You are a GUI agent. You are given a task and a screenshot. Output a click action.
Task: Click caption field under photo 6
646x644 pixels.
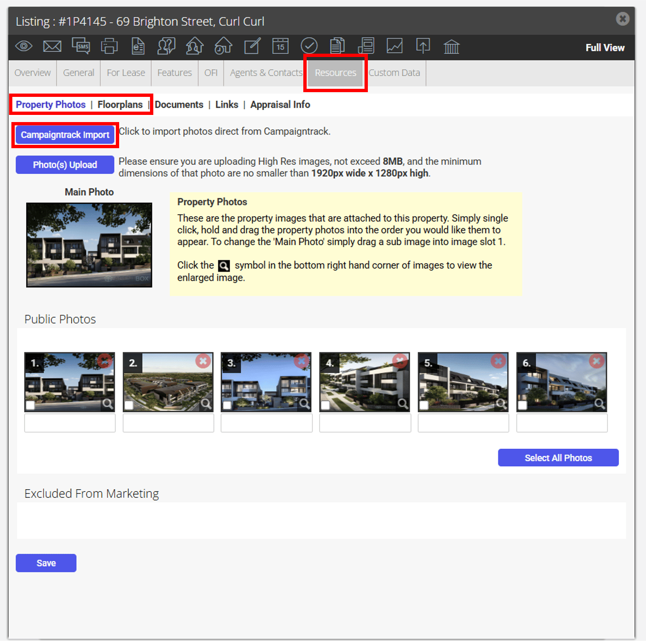tap(562, 423)
